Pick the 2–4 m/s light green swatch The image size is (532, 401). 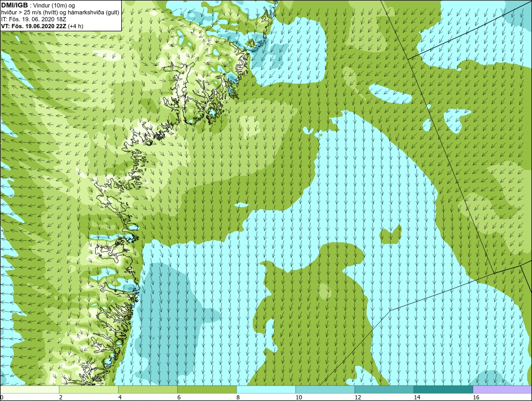tap(89, 389)
